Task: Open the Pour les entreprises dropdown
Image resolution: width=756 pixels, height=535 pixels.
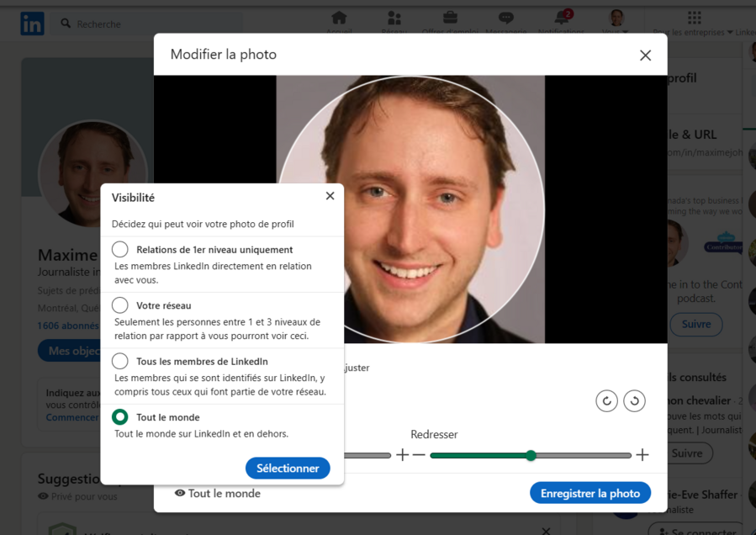Action: tap(694, 22)
